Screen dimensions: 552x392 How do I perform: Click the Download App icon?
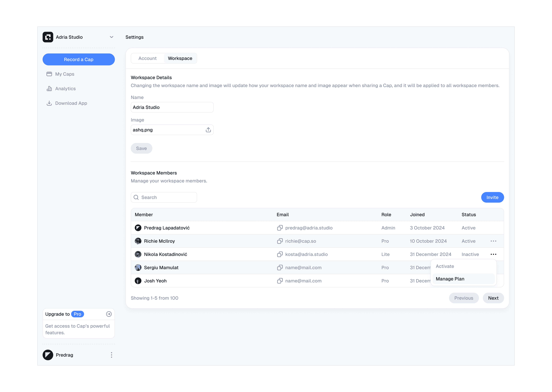click(49, 103)
